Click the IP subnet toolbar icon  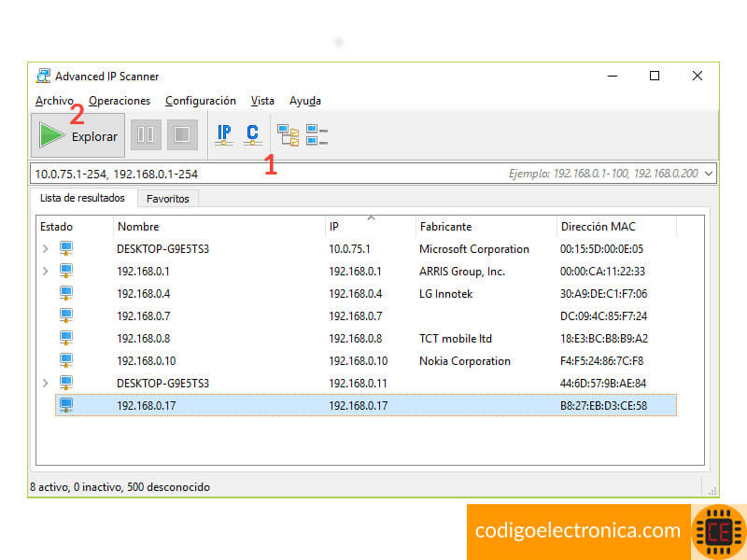(x=224, y=134)
